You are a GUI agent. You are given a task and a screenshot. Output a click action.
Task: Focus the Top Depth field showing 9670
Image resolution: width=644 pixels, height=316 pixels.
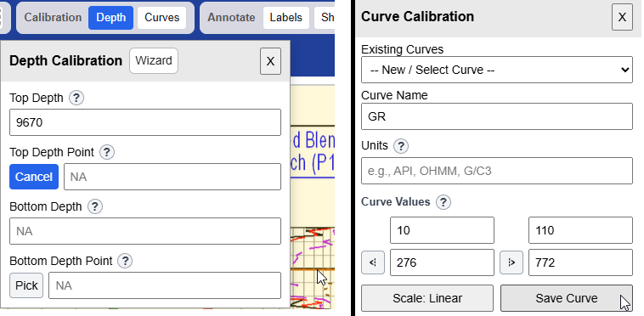pyautogui.click(x=145, y=122)
